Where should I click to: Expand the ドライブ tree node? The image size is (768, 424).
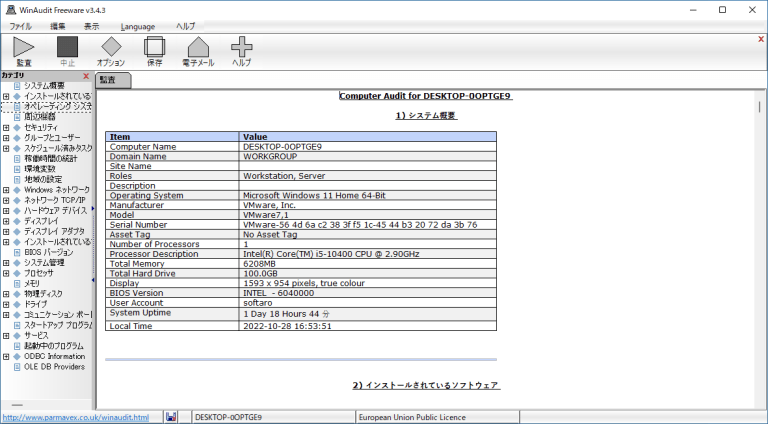(6, 305)
